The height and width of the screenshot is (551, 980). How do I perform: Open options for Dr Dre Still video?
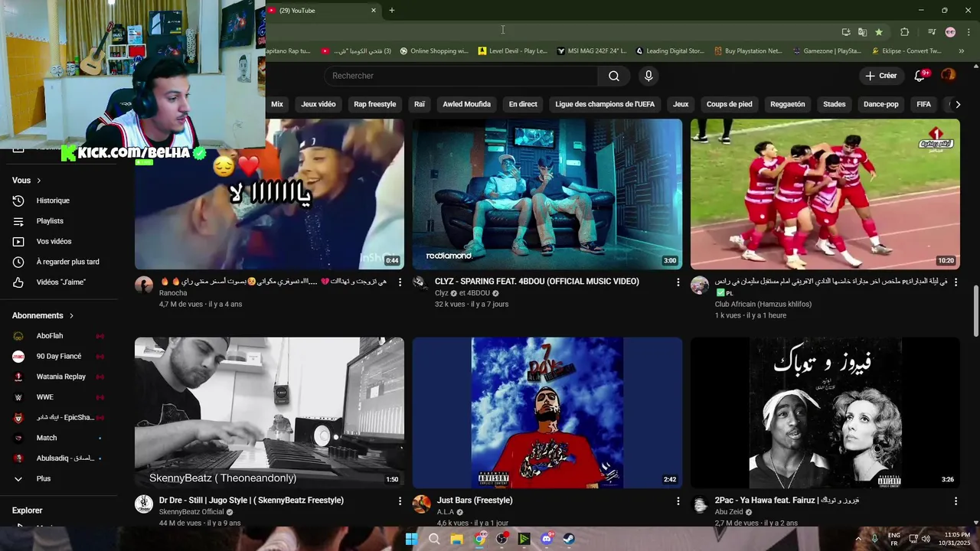(400, 501)
